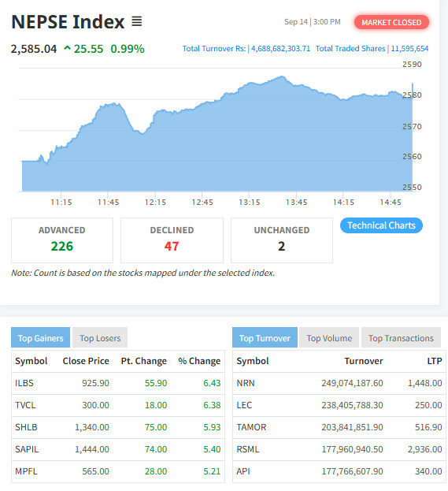Screen dimensions: 448x491
Task: Click the Sep 14 | 3:00 PM timestamp
Action: 313,22
